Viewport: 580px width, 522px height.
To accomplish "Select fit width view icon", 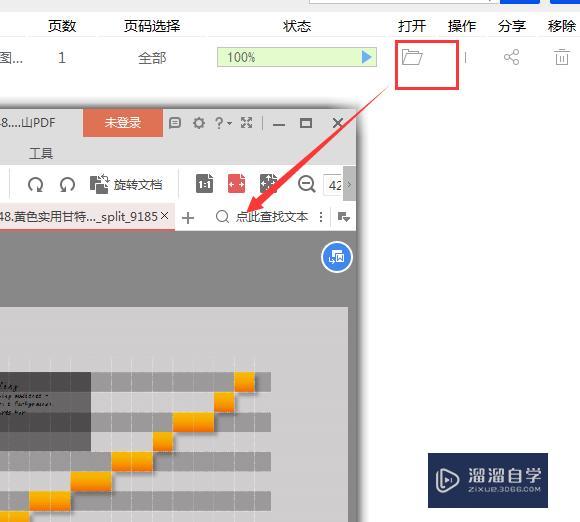I will 236,183.
